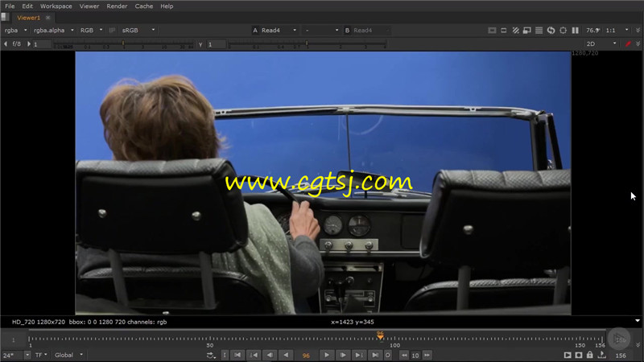
Task: Toggle the clipping warning icon
Action: pos(492,31)
